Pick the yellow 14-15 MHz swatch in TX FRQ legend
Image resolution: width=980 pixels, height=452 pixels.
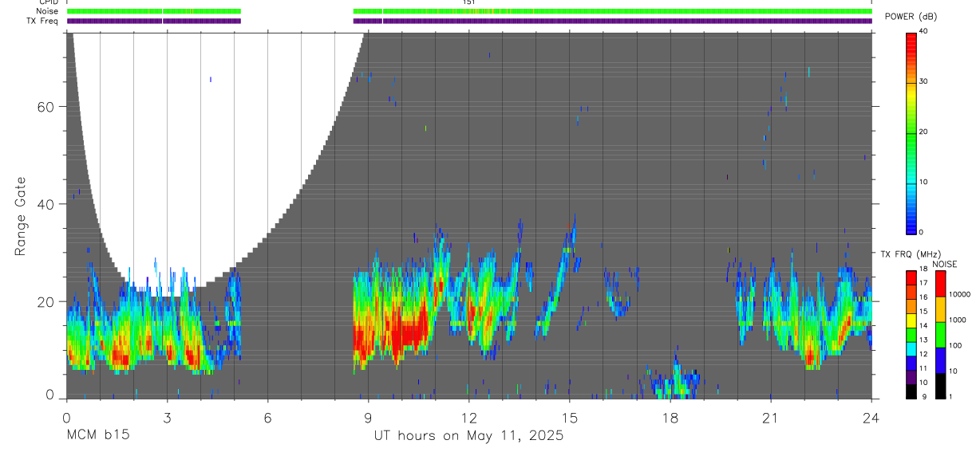[x=912, y=320]
